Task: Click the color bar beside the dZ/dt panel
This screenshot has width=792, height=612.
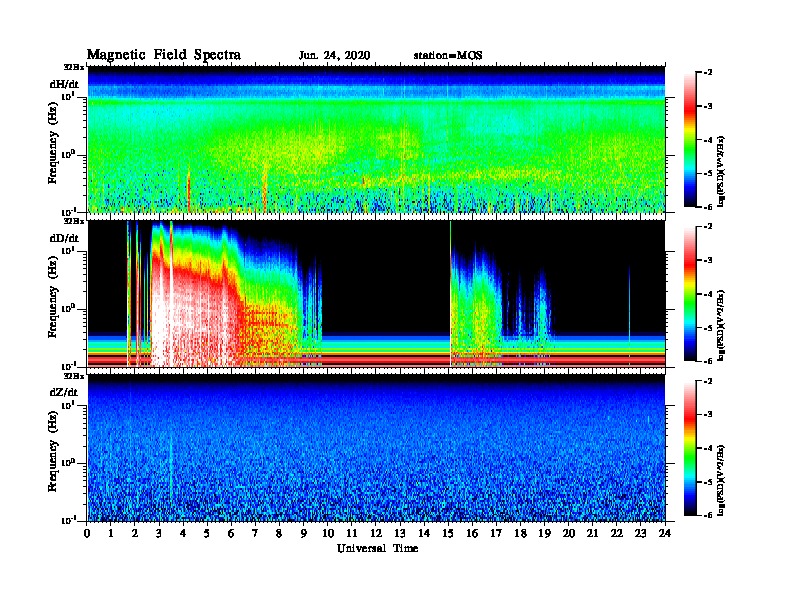Action: pyautogui.click(x=690, y=448)
